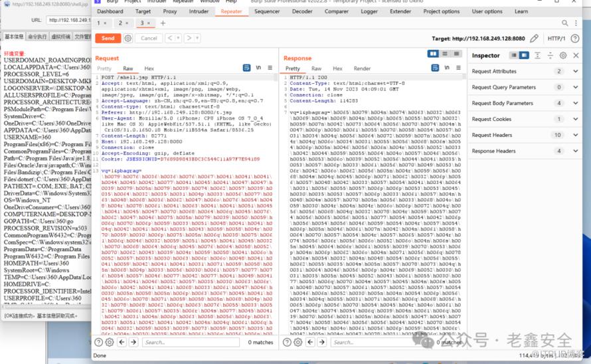
Task: Switch to side-by-side request/response layout
Action: point(434,54)
